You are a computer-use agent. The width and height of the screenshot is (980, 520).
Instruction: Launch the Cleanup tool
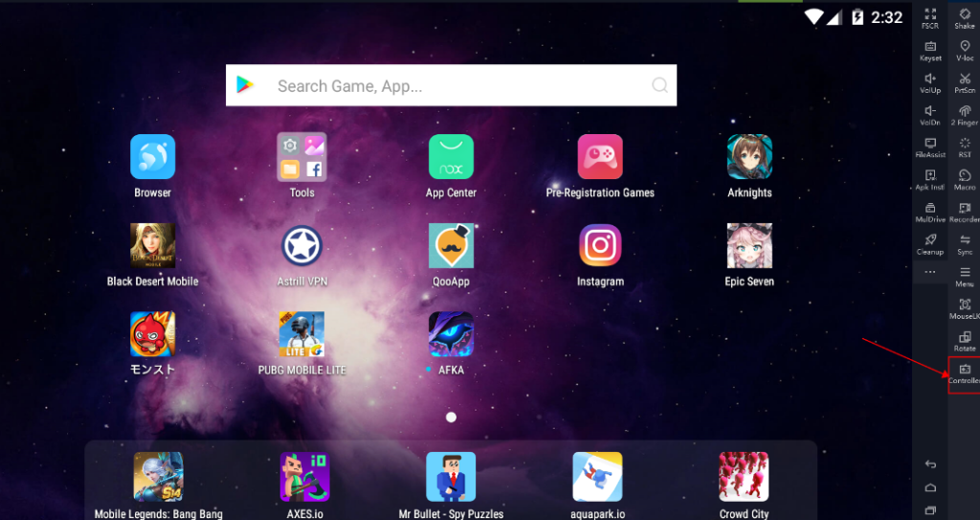tap(929, 243)
